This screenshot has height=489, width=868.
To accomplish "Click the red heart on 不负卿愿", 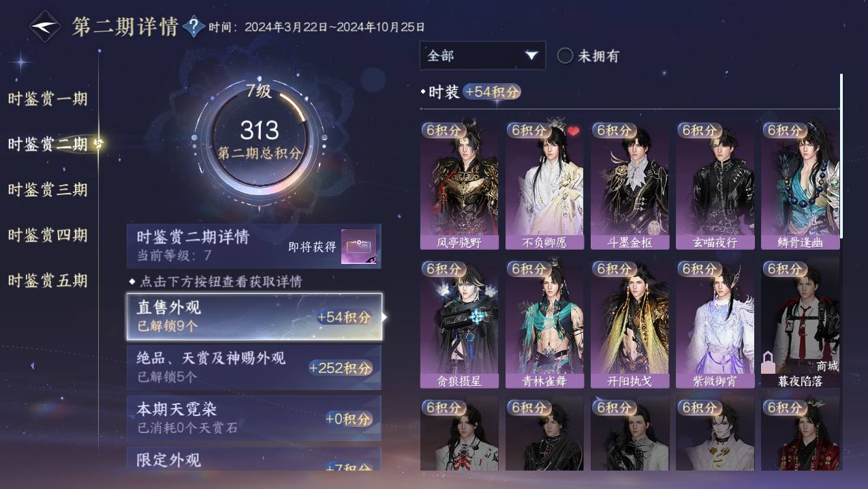I will 573,131.
